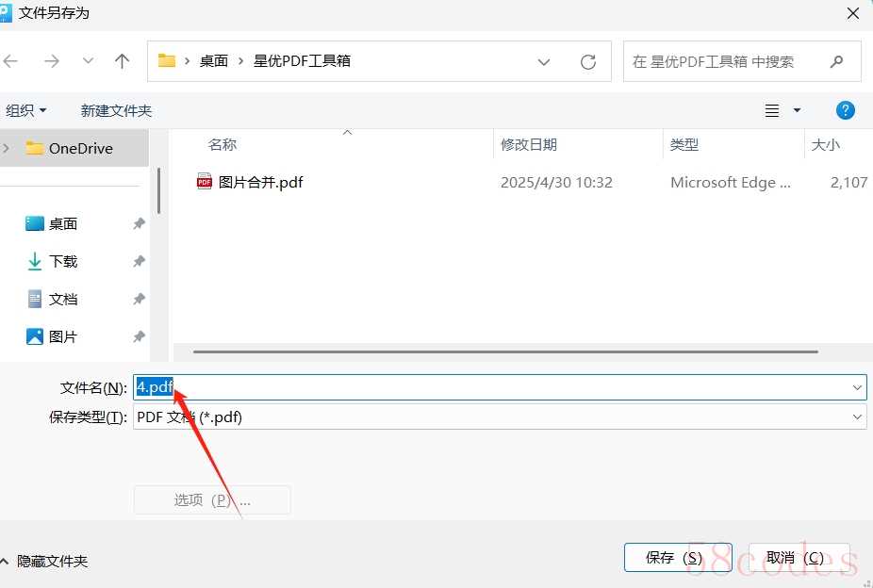Go up one folder level
The image size is (873, 588).
pos(122,61)
